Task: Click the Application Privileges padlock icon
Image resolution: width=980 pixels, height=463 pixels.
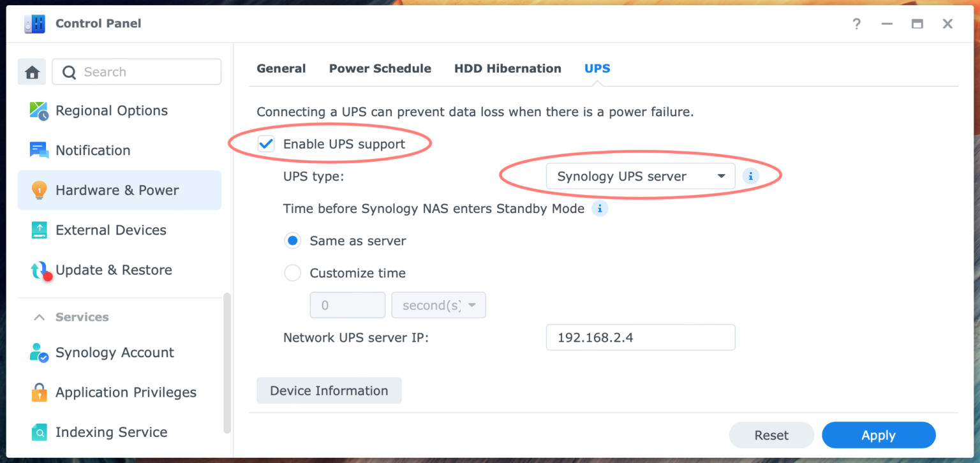Action: (38, 392)
